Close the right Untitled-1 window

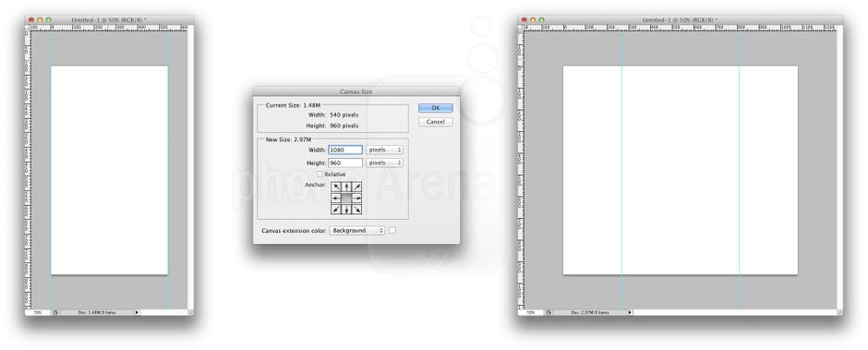pos(524,20)
